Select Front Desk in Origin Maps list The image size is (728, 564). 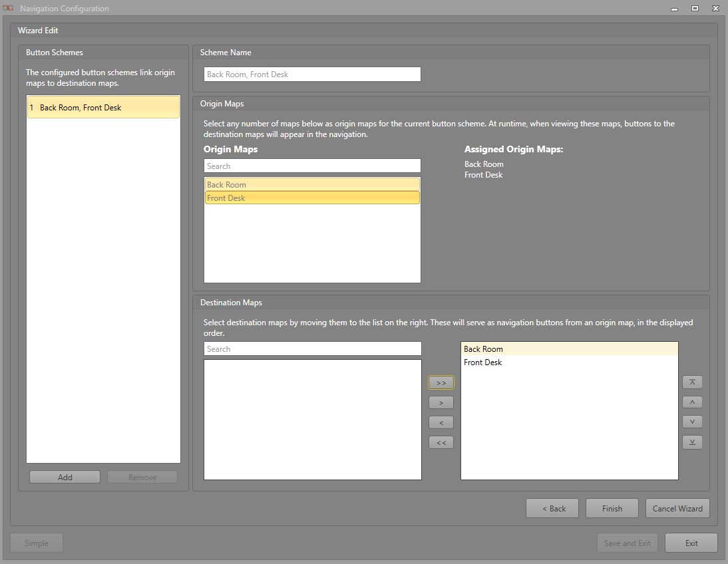pyautogui.click(x=312, y=198)
